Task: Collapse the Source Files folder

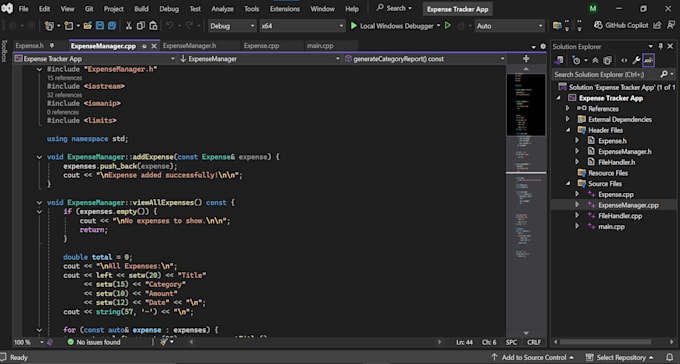Action: [x=568, y=184]
